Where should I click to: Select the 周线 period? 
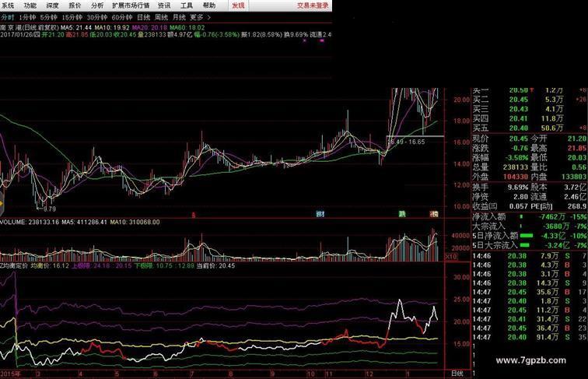tap(161, 17)
